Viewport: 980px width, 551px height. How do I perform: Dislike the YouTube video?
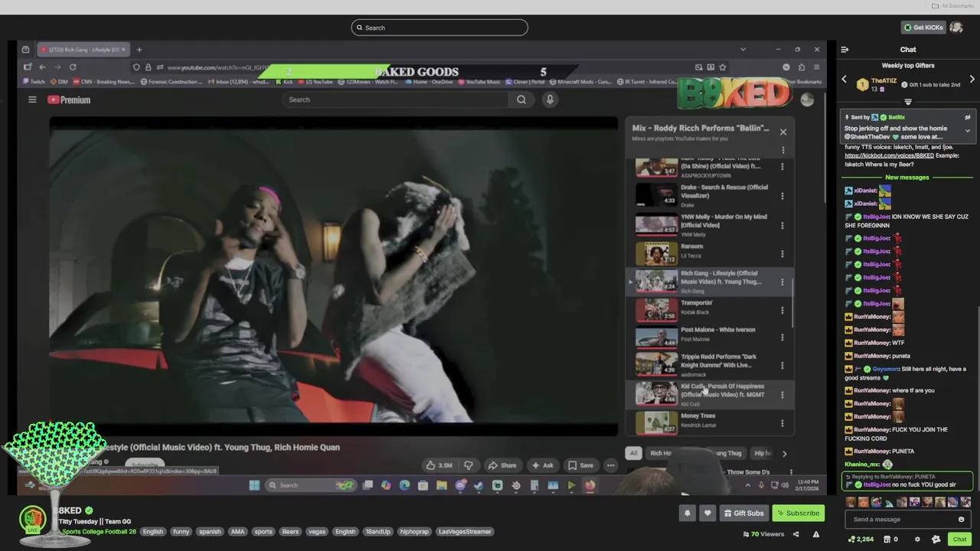469,465
